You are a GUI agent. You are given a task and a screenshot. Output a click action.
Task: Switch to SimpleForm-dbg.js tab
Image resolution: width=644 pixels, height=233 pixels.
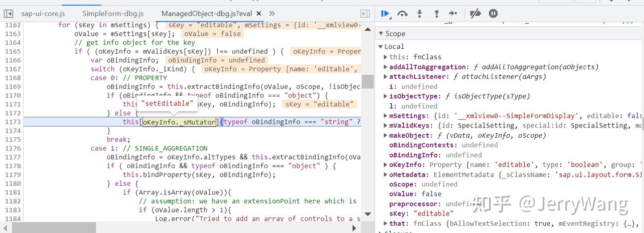click(x=113, y=14)
